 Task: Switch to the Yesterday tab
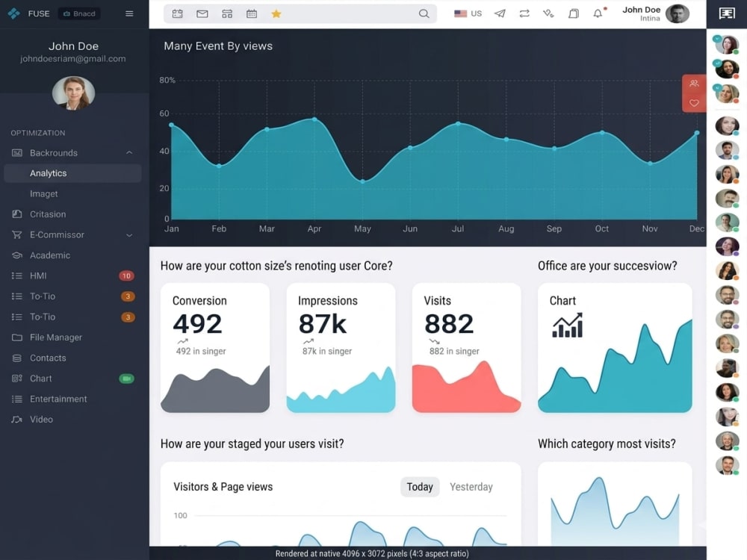[x=471, y=487]
